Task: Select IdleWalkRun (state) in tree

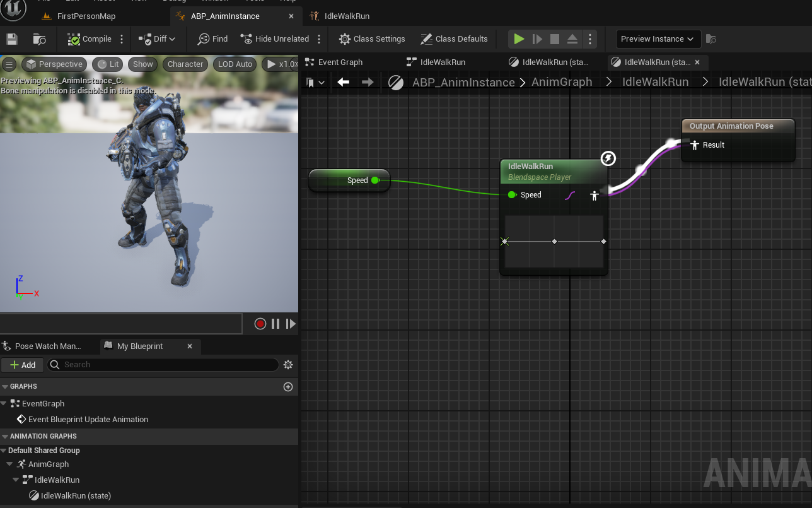Action: pyautogui.click(x=76, y=496)
